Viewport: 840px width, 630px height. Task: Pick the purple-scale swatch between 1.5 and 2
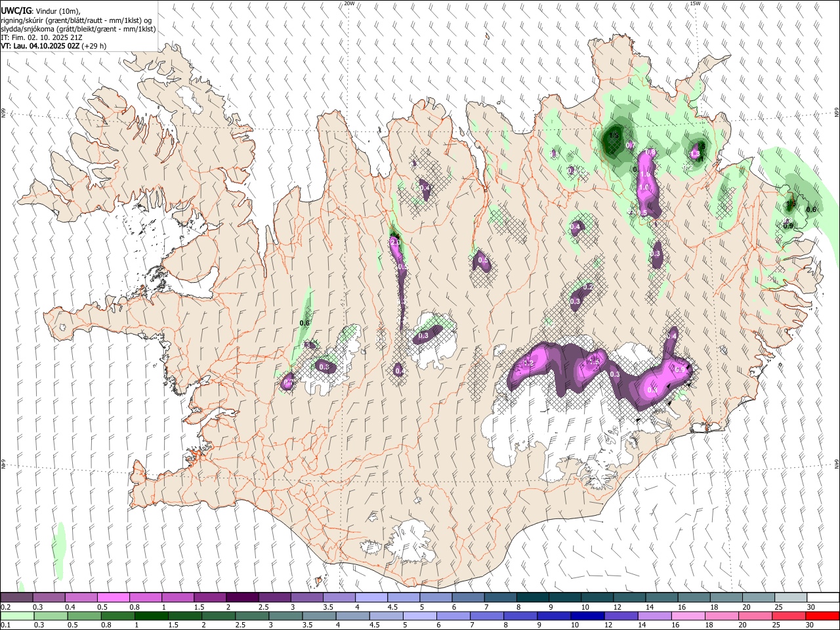211,598
